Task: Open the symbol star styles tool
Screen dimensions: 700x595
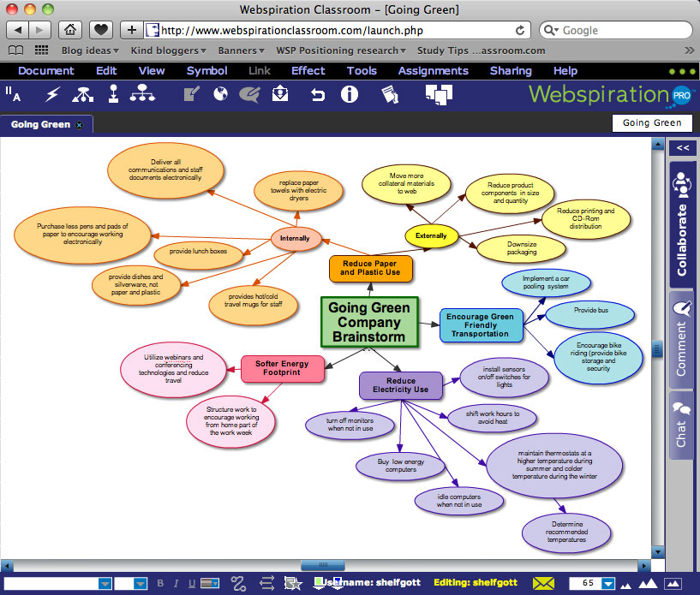Action: click(x=293, y=583)
